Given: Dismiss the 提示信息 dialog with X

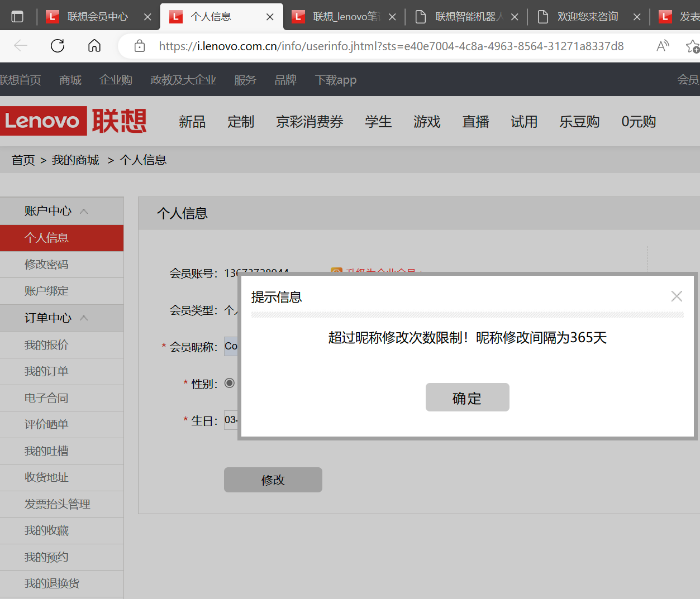Looking at the screenshot, I should coord(677,296).
